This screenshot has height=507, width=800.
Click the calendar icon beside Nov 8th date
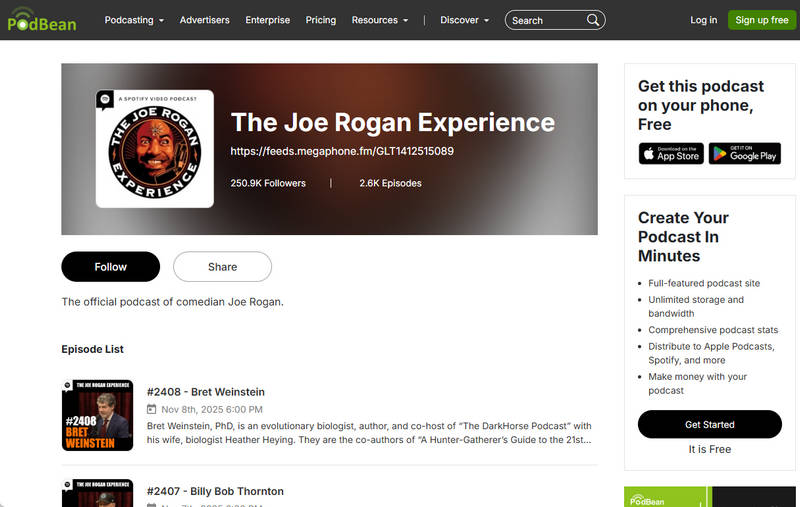point(152,409)
